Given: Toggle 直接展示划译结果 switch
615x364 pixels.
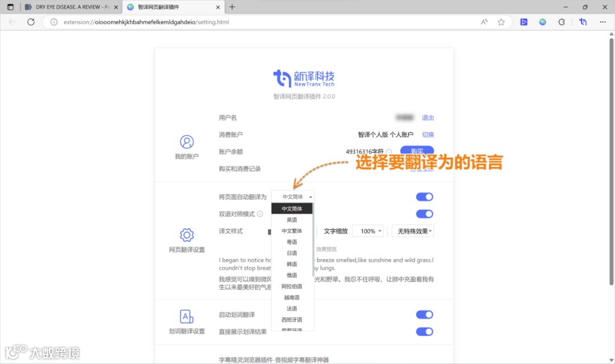Looking at the screenshot, I should pyautogui.click(x=424, y=332).
